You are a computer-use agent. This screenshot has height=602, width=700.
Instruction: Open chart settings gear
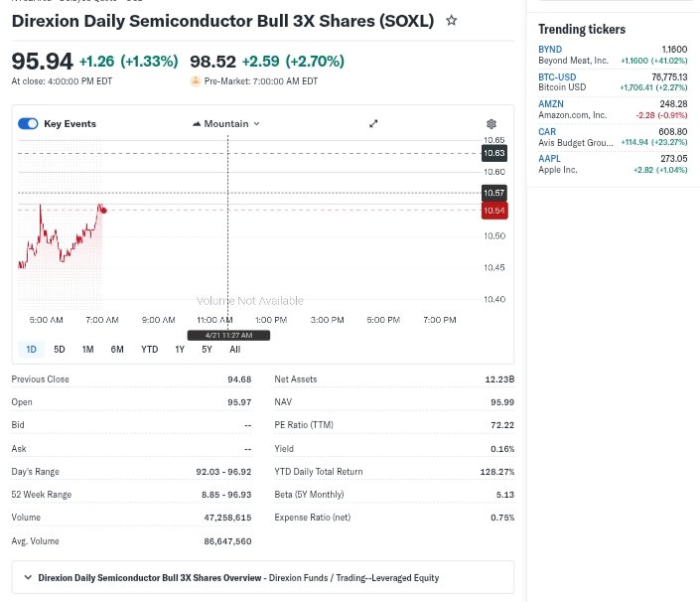point(491,124)
